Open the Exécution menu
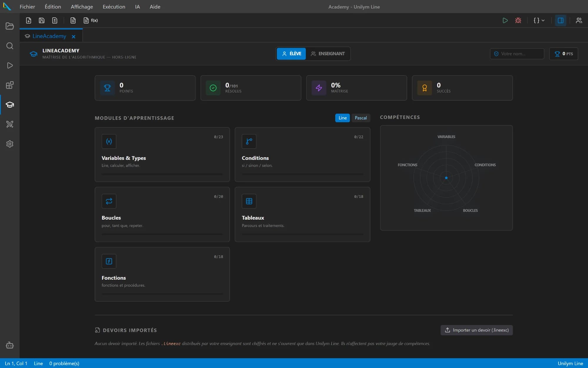This screenshot has width=588, height=368. pyautogui.click(x=114, y=6)
